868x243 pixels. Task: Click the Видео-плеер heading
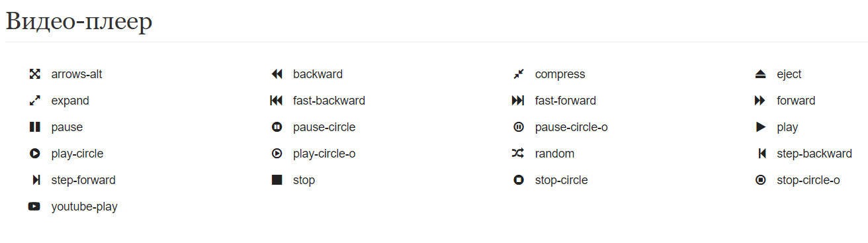click(x=79, y=21)
